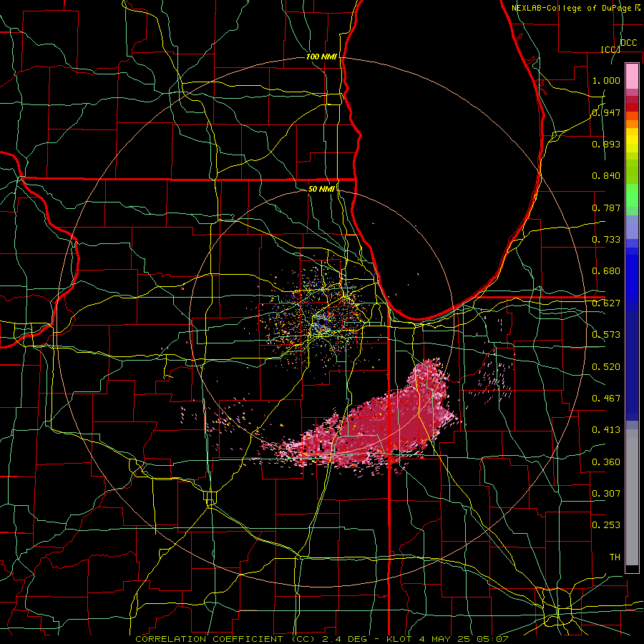The image size is (644, 644).
Task: Click the 0.467 scale value
Action: [606, 399]
